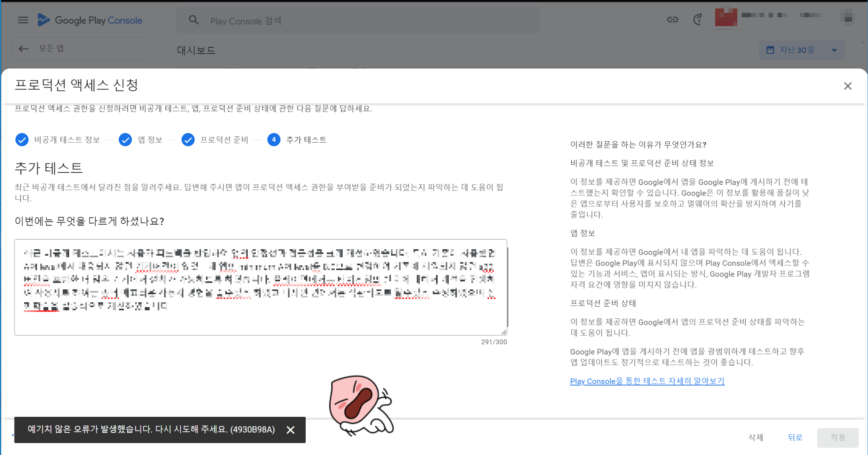
Task: Open the hamburger navigation menu
Action: point(23,20)
